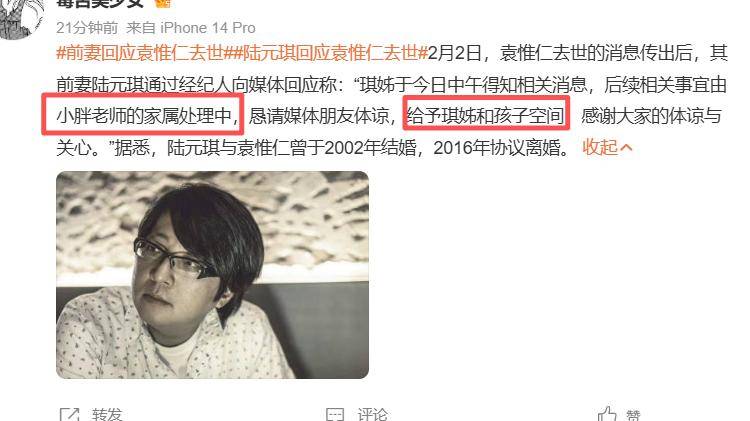
Task: Click the 21分钟前 timestamp
Action: click(87, 28)
